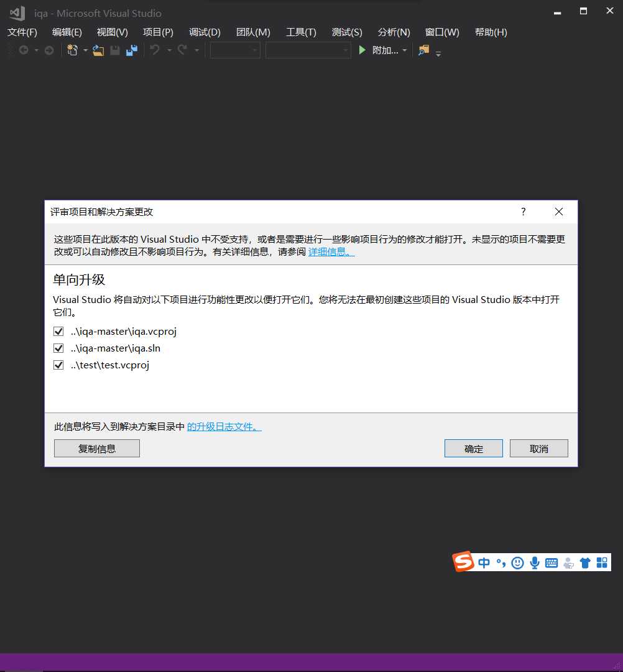Click the microphone voice input icon
Viewport: 623px width, 672px height.
(534, 562)
